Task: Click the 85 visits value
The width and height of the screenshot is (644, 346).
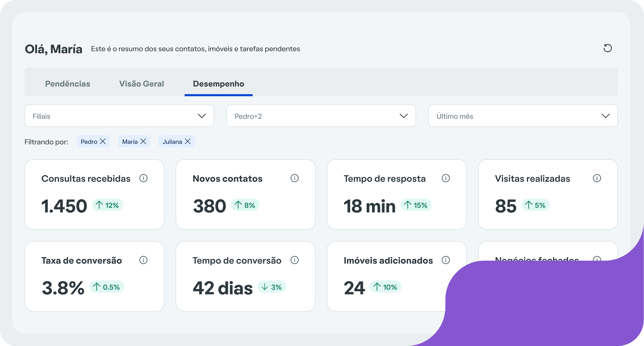Action: (x=506, y=206)
